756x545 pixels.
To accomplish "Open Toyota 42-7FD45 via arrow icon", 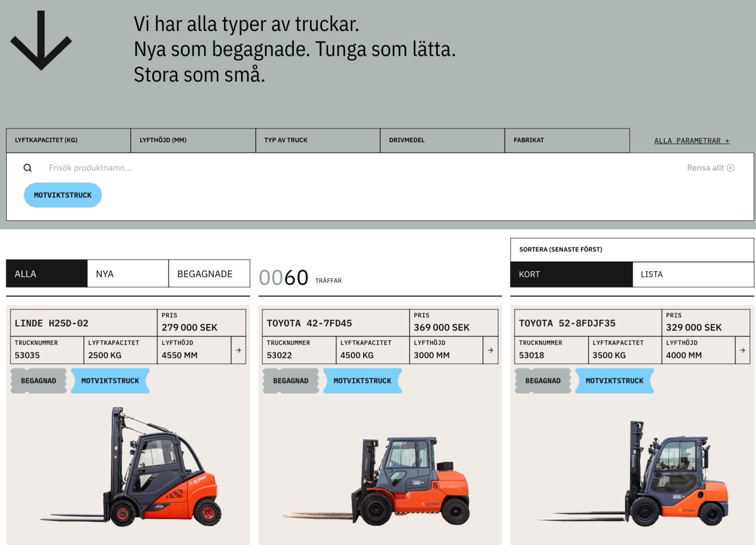I will pyautogui.click(x=490, y=350).
